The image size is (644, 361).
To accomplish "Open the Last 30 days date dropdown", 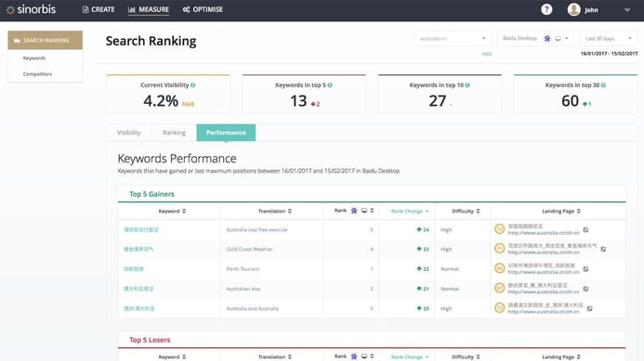I will click(x=609, y=39).
